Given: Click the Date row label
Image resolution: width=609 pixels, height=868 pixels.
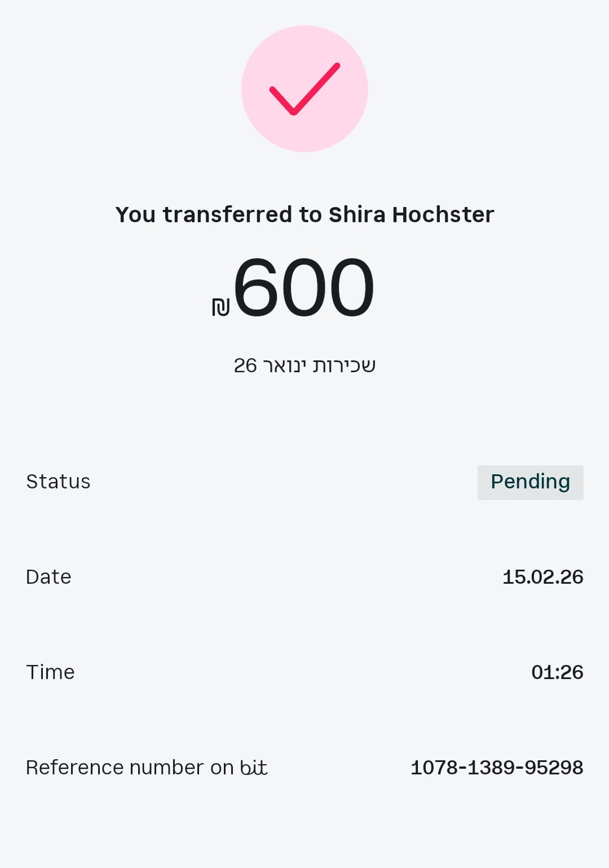Looking at the screenshot, I should [x=48, y=577].
